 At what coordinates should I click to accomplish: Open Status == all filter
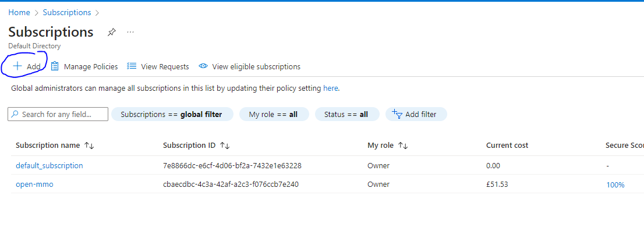pyautogui.click(x=347, y=115)
